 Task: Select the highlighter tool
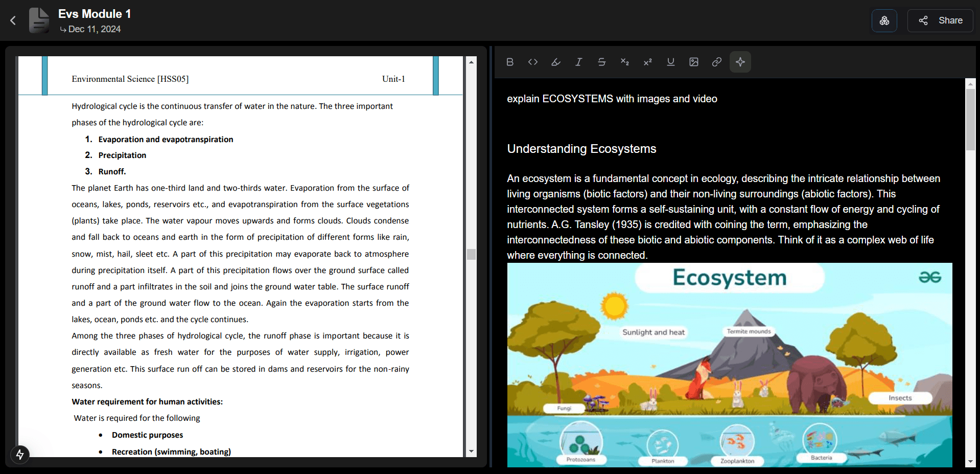click(555, 62)
